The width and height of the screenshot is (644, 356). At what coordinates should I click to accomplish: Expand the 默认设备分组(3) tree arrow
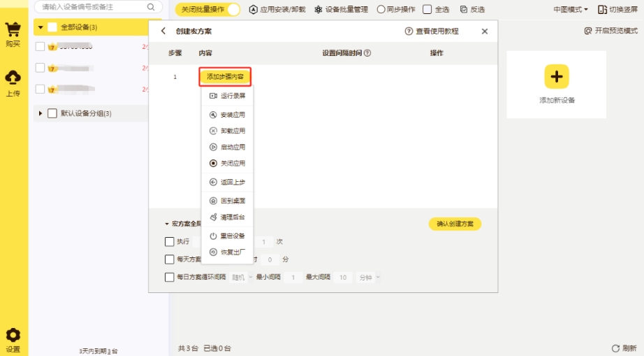point(41,113)
